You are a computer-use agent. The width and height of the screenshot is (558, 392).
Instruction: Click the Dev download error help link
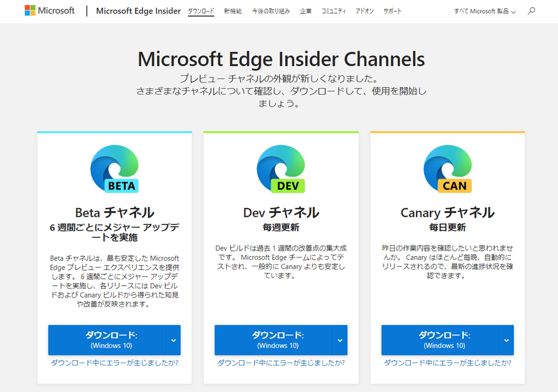(281, 363)
